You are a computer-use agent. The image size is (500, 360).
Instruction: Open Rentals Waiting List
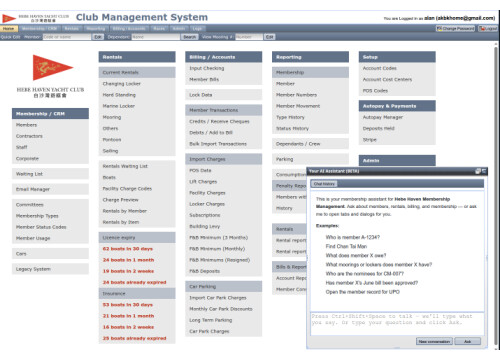[125, 166]
